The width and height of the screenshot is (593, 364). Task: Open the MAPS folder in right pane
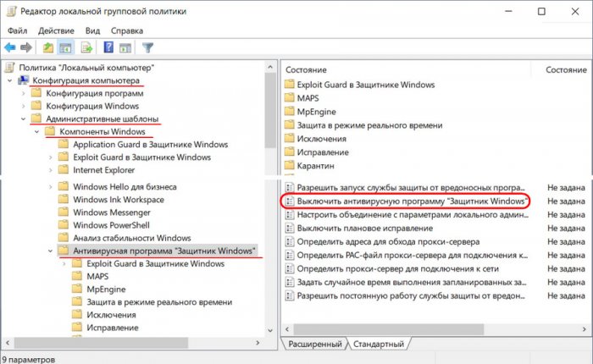click(308, 98)
